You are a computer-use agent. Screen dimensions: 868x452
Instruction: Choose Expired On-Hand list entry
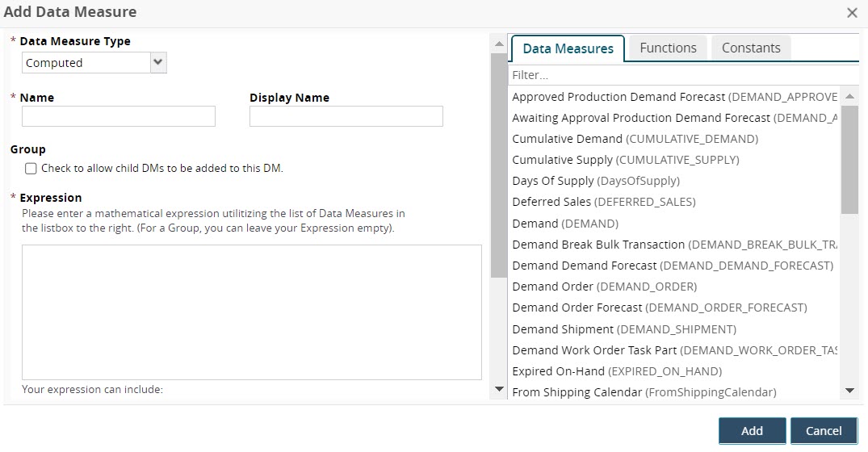[x=558, y=371]
